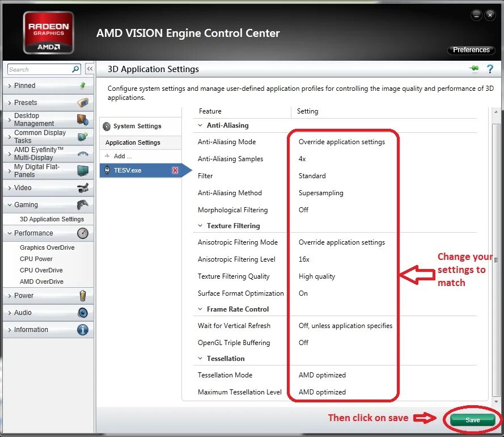504x437 pixels.
Task: Click the green pin icon beside Pinned
Action: point(83,85)
